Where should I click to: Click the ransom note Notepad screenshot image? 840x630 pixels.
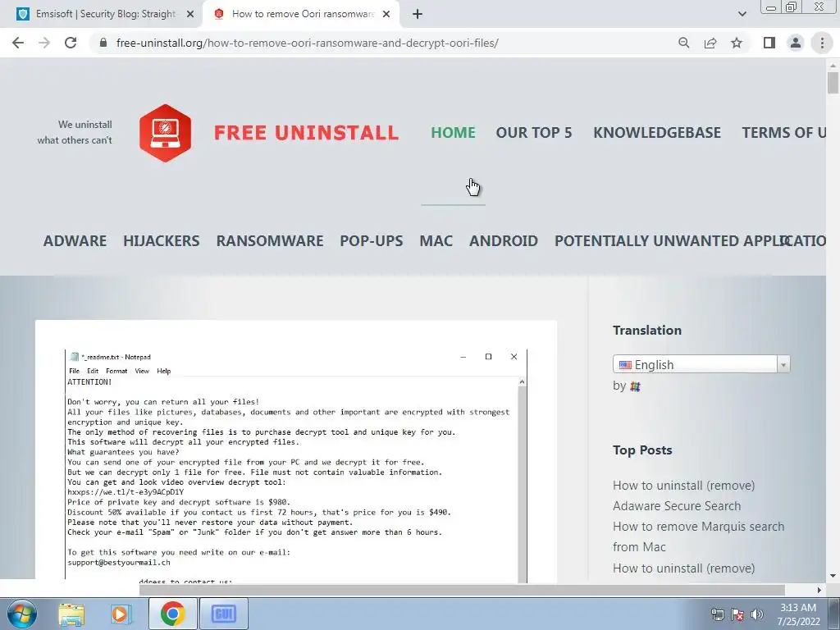point(295,466)
